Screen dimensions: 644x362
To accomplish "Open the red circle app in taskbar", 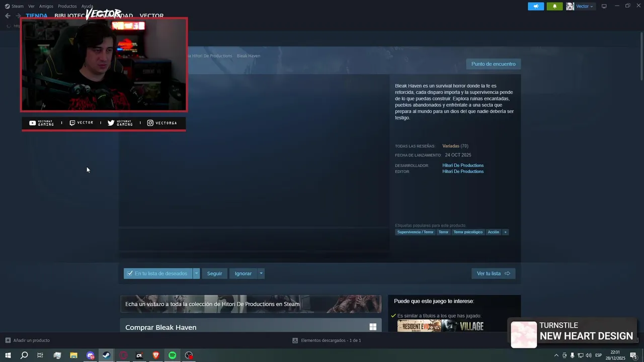I will point(123,355).
